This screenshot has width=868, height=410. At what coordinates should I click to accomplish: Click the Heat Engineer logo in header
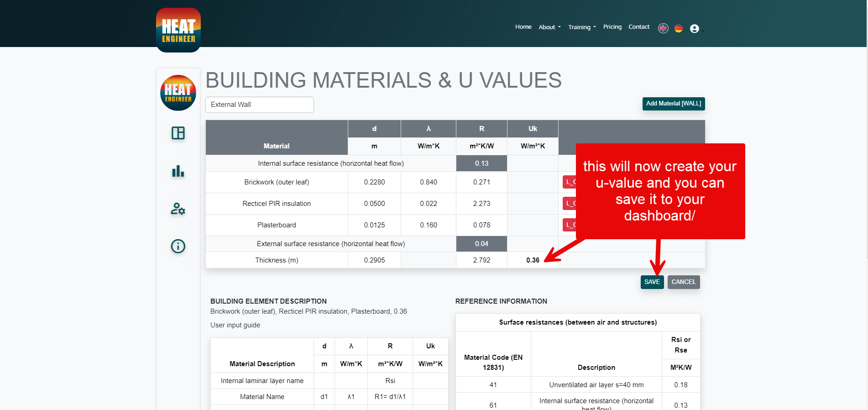click(178, 30)
